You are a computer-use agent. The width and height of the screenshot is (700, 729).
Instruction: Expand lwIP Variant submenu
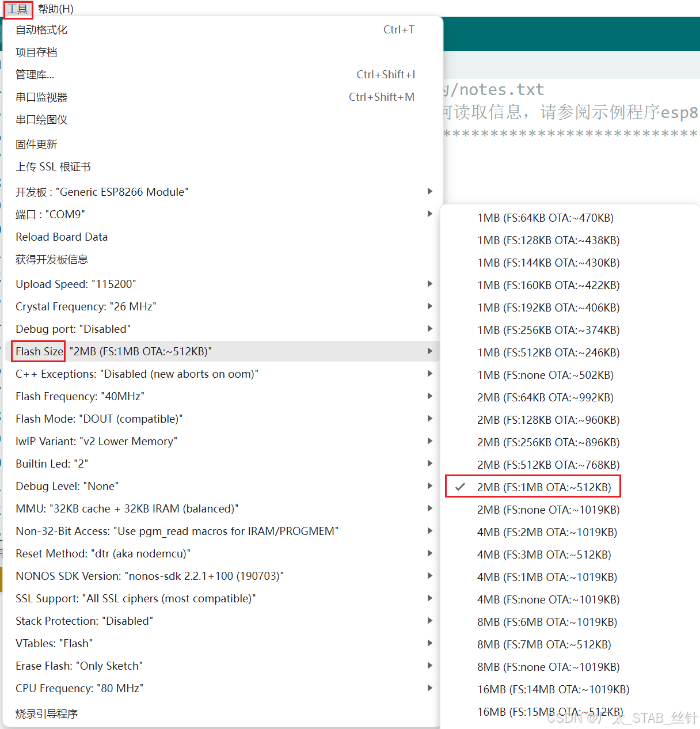(222, 441)
